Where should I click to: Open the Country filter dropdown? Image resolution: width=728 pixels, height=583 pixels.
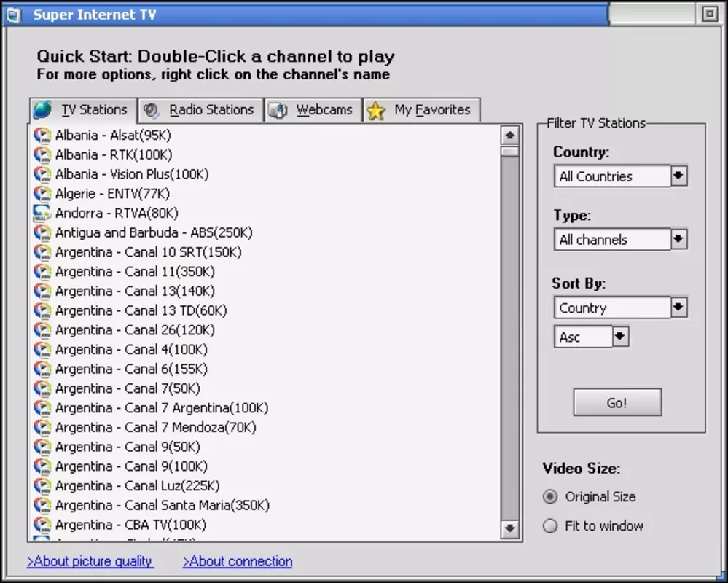click(x=678, y=176)
